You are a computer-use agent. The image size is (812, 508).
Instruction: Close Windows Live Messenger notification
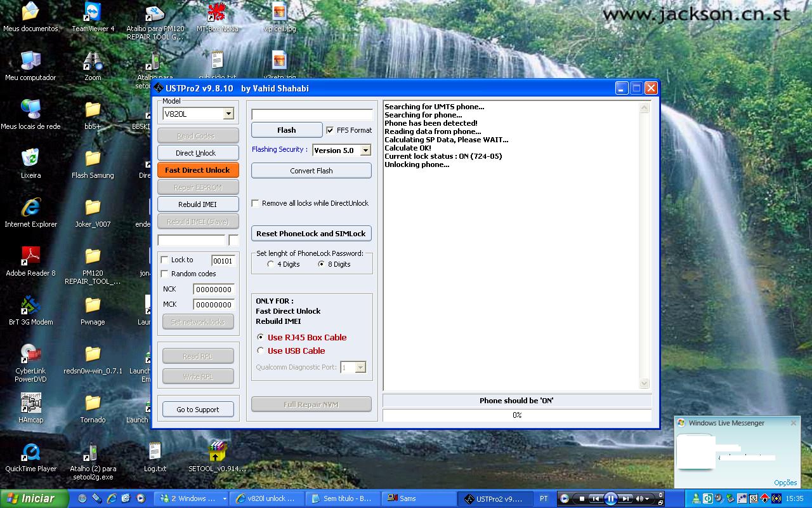pyautogui.click(x=793, y=423)
